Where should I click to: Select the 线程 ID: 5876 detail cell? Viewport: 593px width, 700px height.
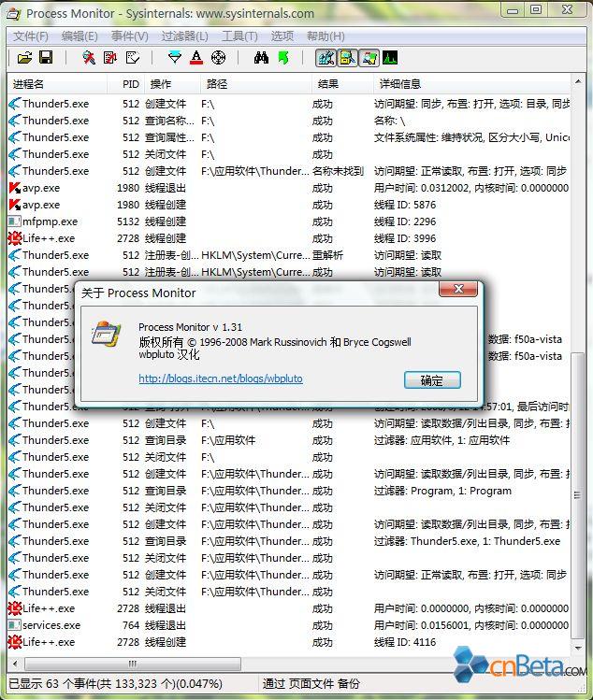(405, 205)
